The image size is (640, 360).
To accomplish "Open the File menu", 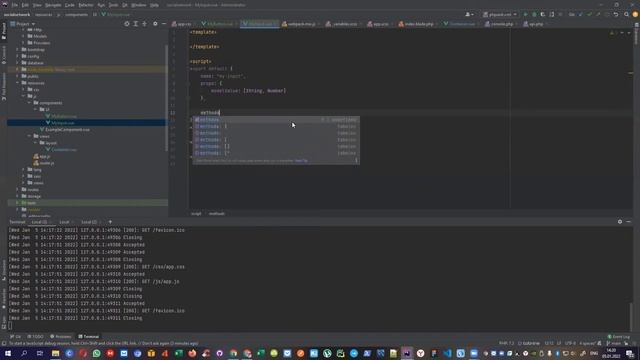I will point(15,5).
